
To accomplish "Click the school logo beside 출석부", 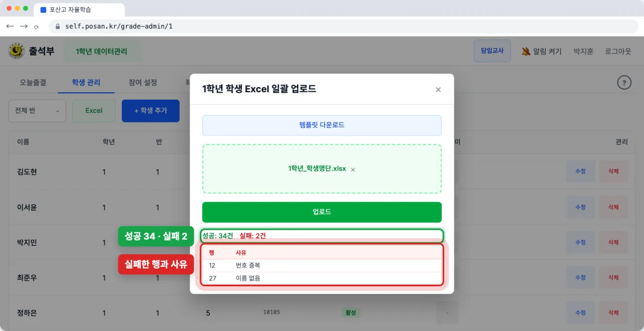I will 17,51.
